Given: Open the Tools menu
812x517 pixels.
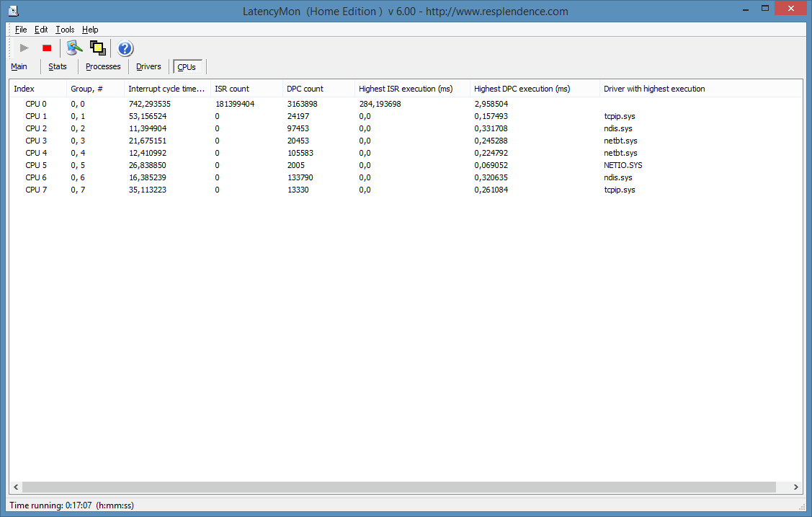Looking at the screenshot, I should [65, 30].
